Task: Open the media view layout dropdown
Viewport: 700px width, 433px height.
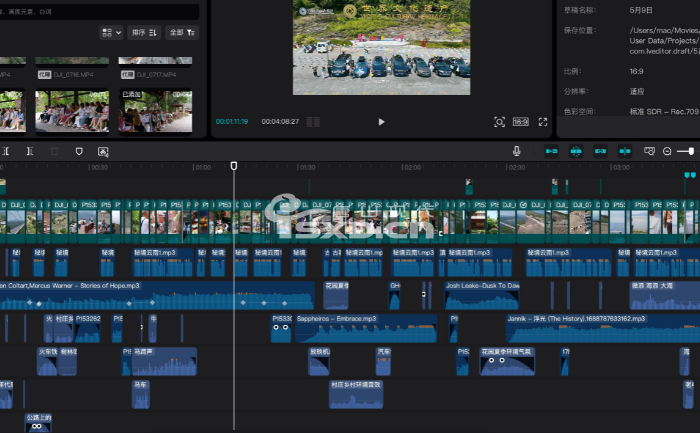Action: point(111,32)
